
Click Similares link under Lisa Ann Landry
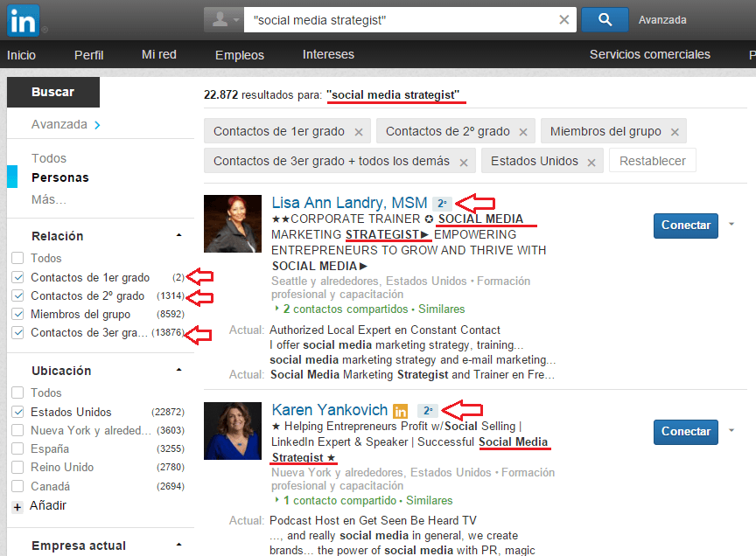point(441,309)
